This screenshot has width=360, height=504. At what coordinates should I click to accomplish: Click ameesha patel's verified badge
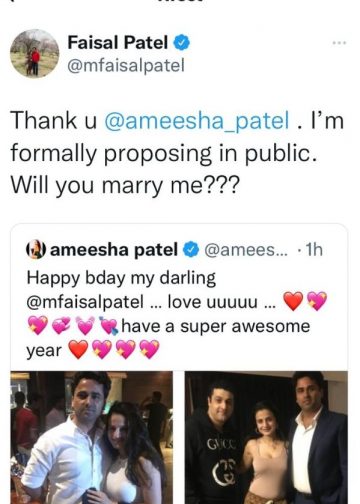click(191, 250)
